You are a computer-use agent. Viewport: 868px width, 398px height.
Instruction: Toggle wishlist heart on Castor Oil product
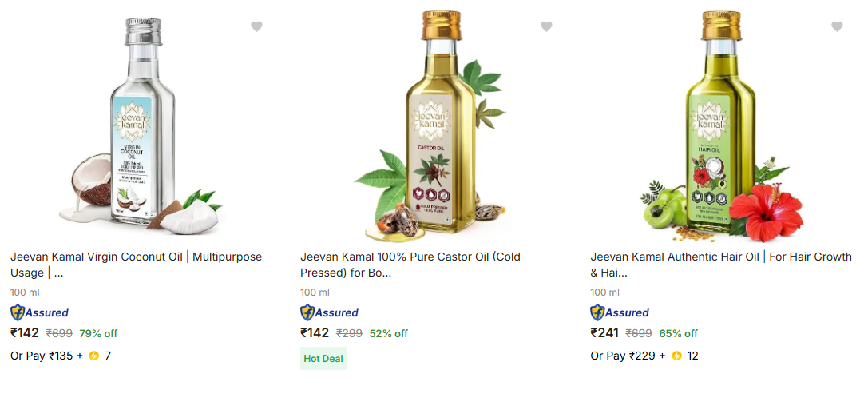(x=546, y=26)
